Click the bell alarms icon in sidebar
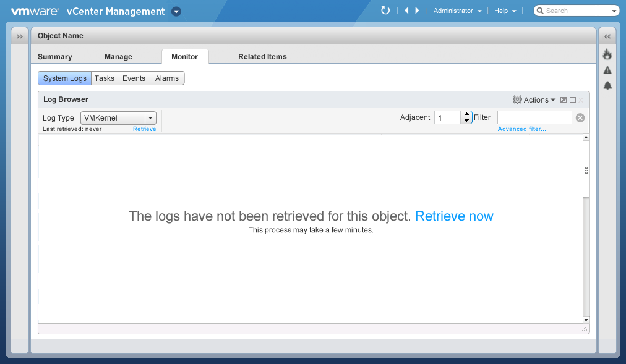The width and height of the screenshot is (626, 364). coord(607,85)
